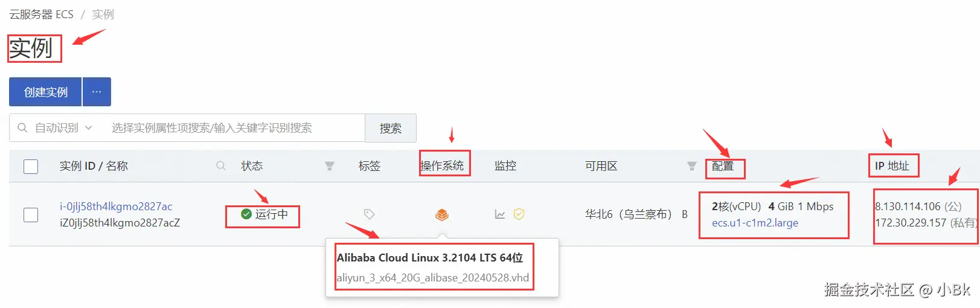Image resolution: width=980 pixels, height=308 pixels.
Task: Click the 实例 breadcrumb item
Action: (103, 14)
